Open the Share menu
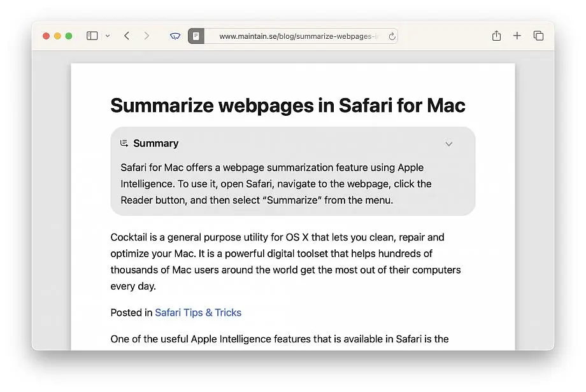Image resolution: width=586 pixels, height=392 pixels. tap(496, 36)
